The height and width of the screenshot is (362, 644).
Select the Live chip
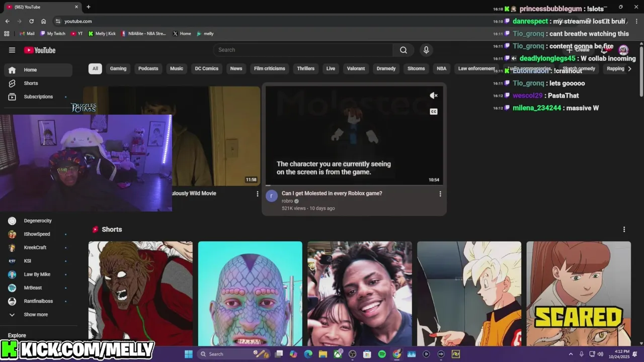click(x=331, y=68)
